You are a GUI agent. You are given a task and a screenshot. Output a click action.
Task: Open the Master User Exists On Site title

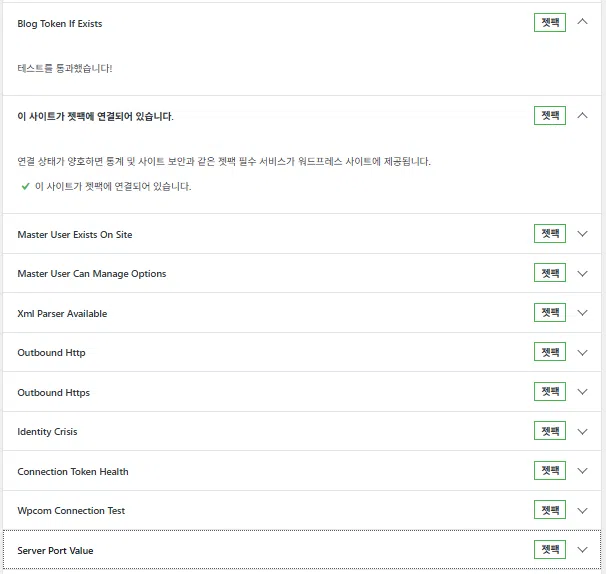[75, 235]
